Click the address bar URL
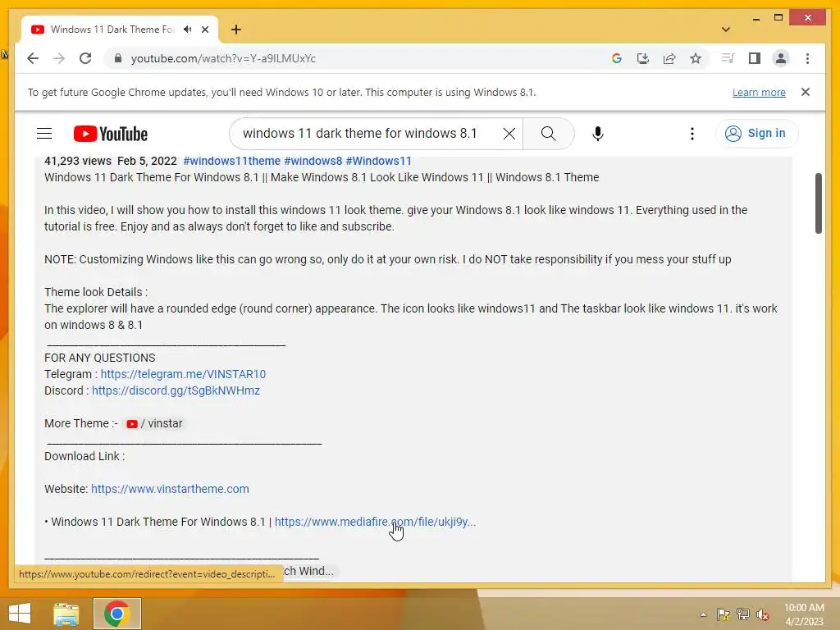The image size is (840, 630). pyautogui.click(x=223, y=58)
